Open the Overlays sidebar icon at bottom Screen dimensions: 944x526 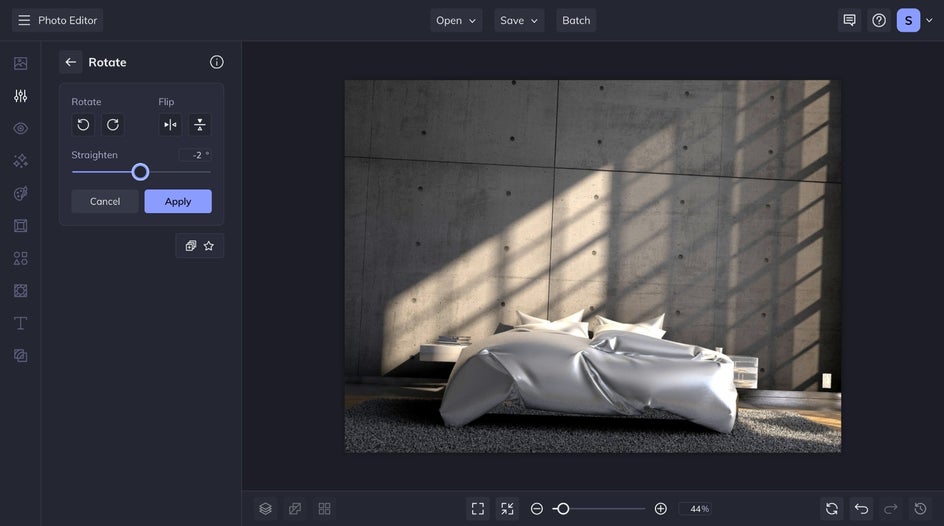[x=20, y=356]
